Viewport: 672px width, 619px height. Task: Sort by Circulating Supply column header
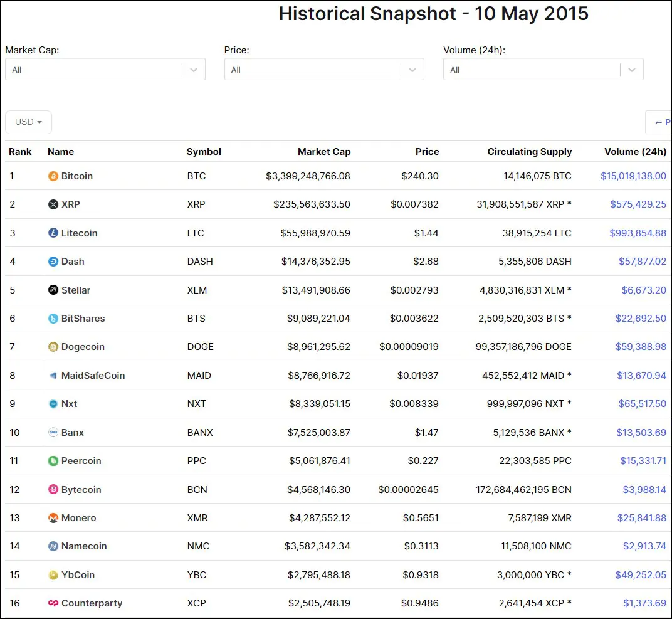[x=529, y=152]
